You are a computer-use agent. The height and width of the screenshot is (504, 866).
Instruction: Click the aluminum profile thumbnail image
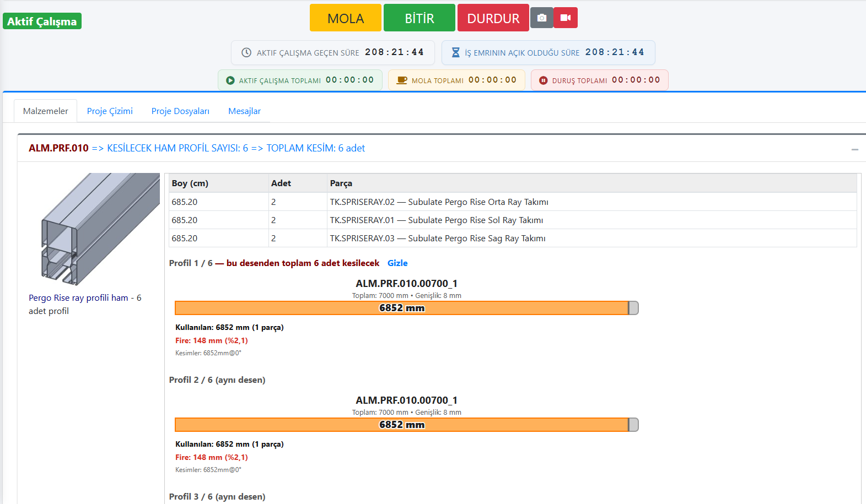pos(101,229)
